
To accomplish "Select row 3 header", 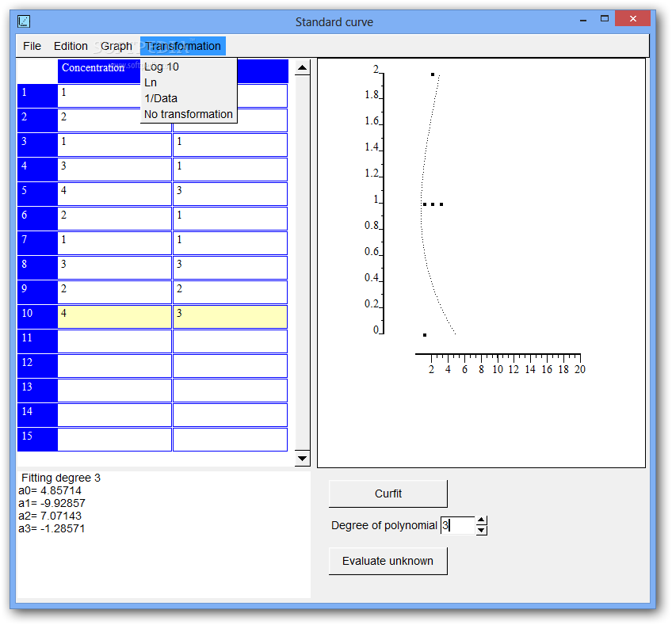I will tap(37, 145).
